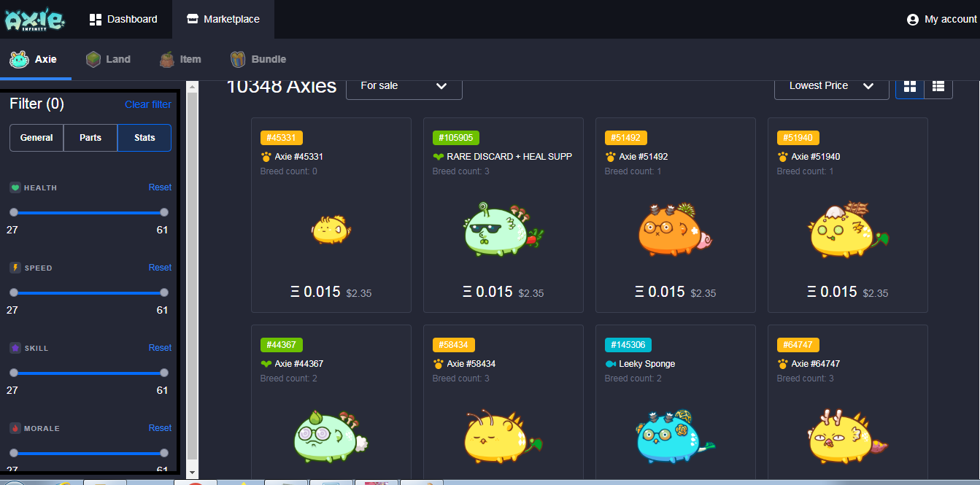Click beast paw icon beside Axie #58434

(438, 364)
